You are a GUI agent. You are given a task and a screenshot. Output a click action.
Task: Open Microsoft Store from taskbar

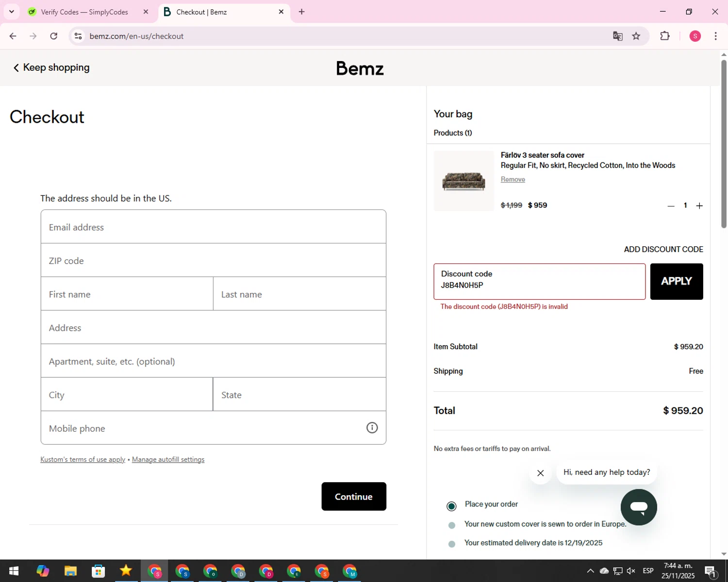click(99, 571)
